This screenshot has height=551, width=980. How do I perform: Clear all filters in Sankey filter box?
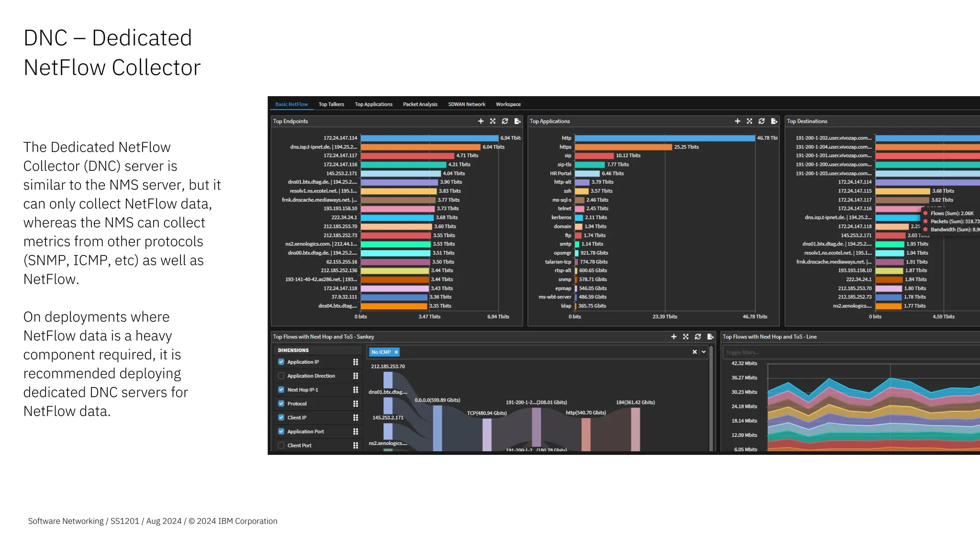(x=695, y=352)
